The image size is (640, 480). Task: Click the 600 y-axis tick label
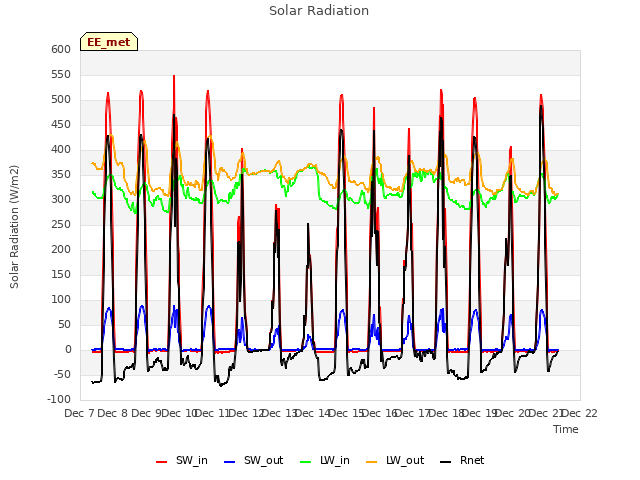pos(61,49)
